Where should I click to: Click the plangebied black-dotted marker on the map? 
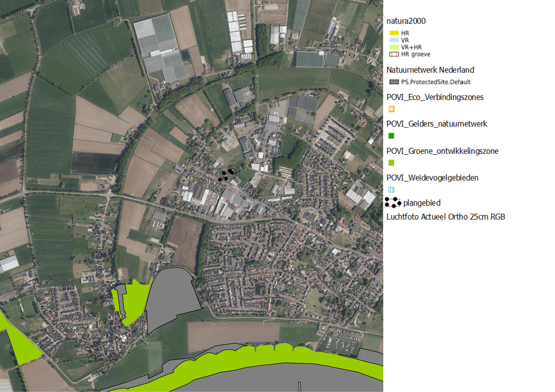point(226,175)
